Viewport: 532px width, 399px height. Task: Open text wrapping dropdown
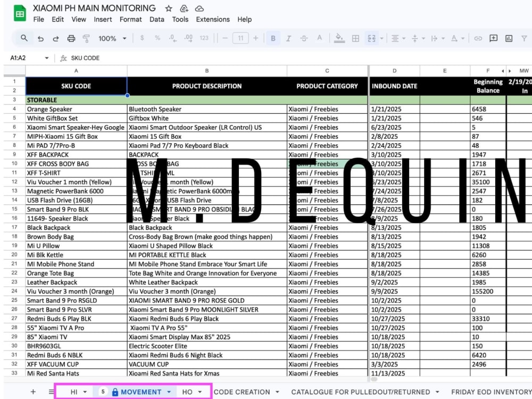tap(438, 38)
